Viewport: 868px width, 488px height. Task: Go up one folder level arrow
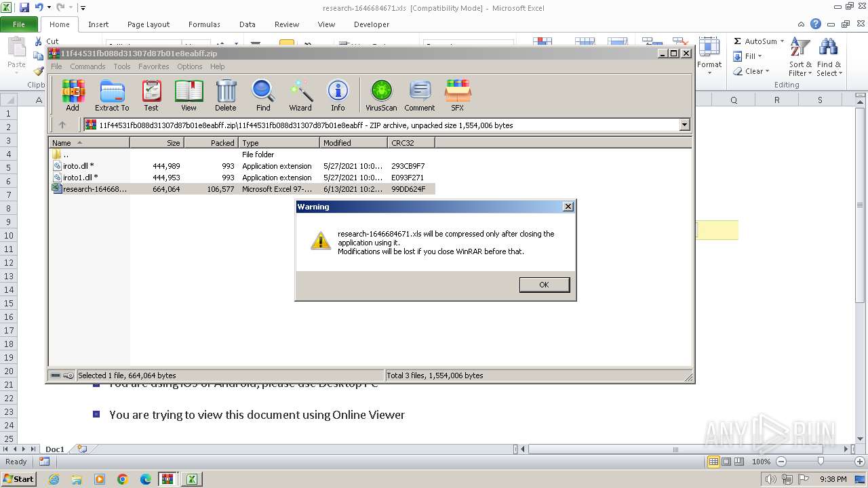(x=62, y=125)
